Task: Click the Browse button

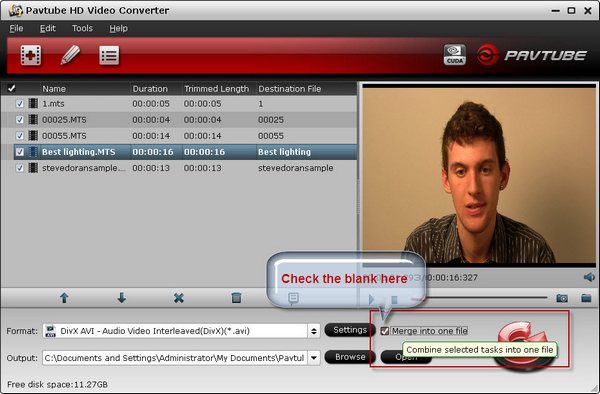Action: tap(350, 357)
